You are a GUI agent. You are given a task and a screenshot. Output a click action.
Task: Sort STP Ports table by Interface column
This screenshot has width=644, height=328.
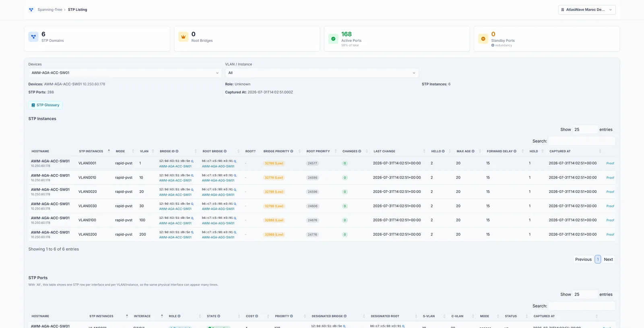[x=148, y=316]
